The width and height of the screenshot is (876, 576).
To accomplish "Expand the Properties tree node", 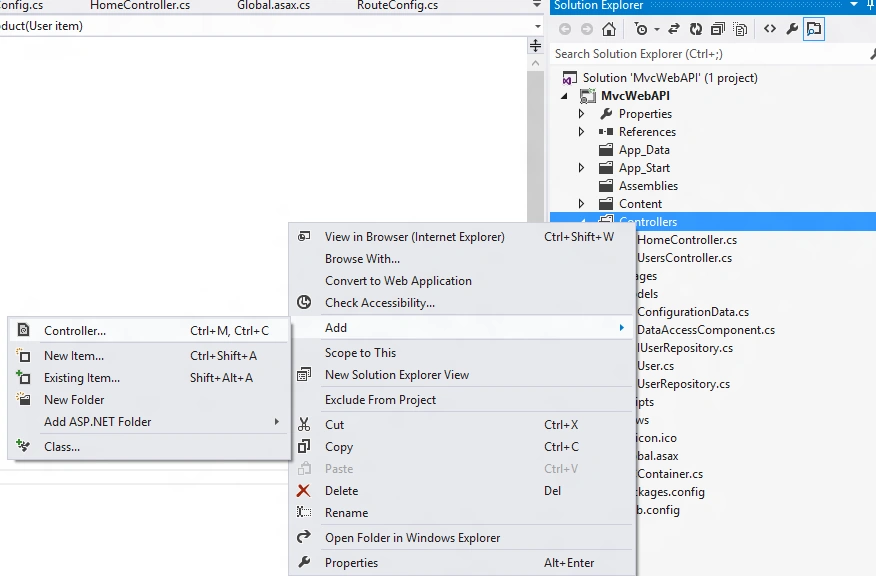I will click(x=581, y=114).
